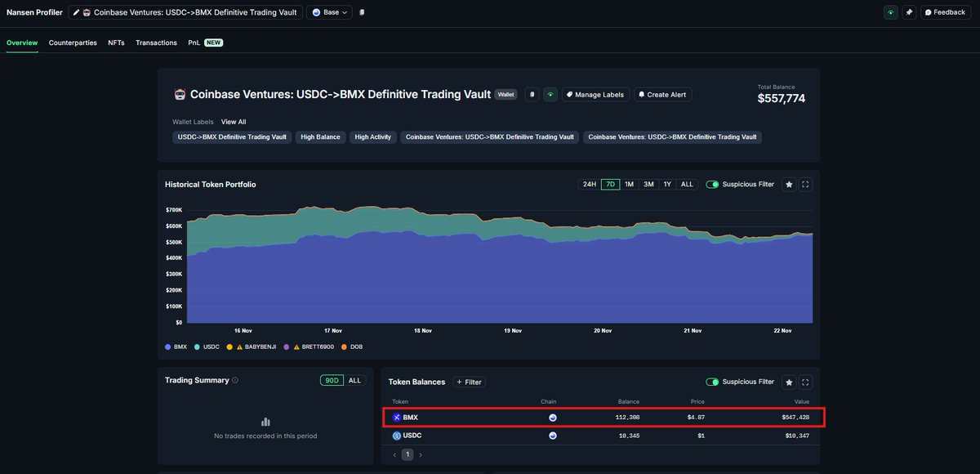Select the 1M chart range
980x474 pixels.
629,185
